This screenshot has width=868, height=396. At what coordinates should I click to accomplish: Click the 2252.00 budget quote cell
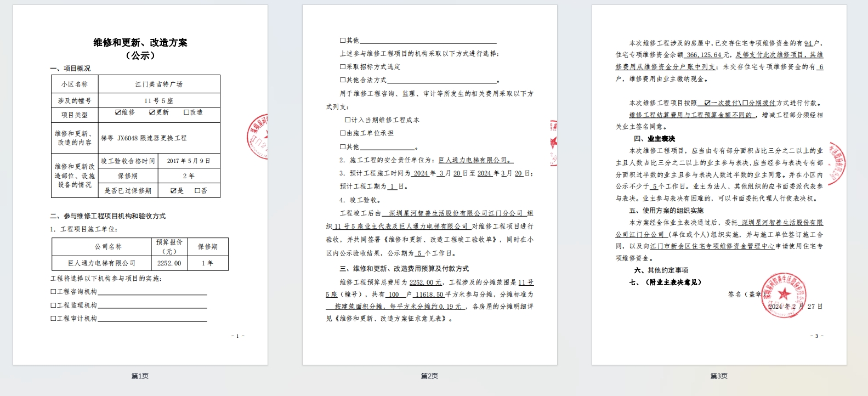pos(169,263)
